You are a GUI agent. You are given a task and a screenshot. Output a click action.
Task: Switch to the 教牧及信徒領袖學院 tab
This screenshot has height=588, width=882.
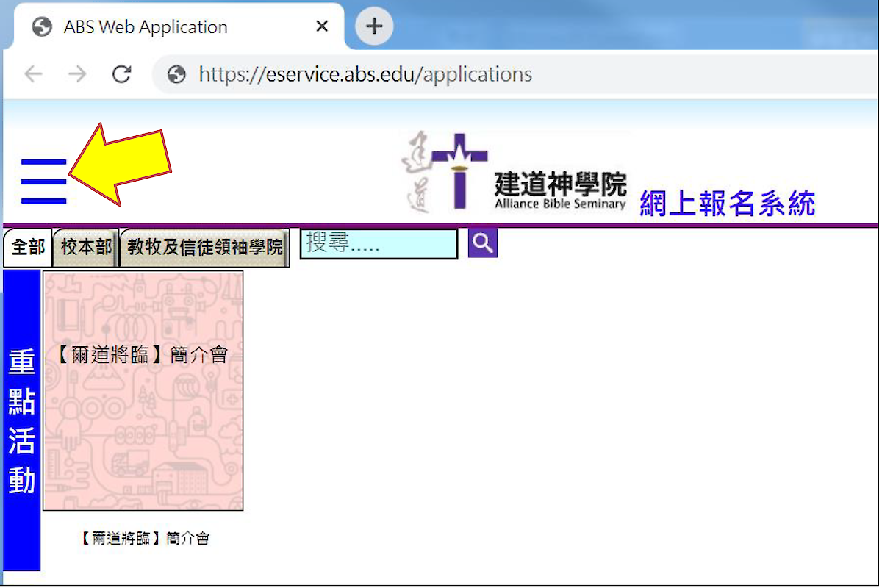pyautogui.click(x=204, y=247)
